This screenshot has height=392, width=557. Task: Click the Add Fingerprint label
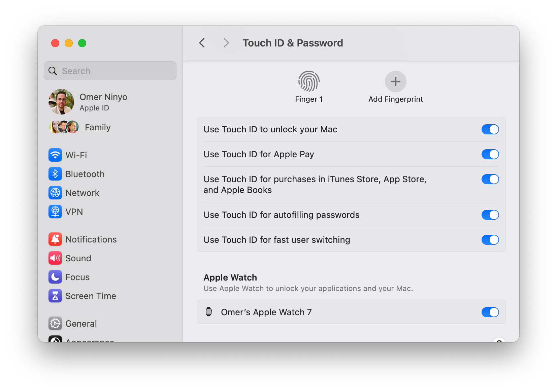(x=396, y=99)
